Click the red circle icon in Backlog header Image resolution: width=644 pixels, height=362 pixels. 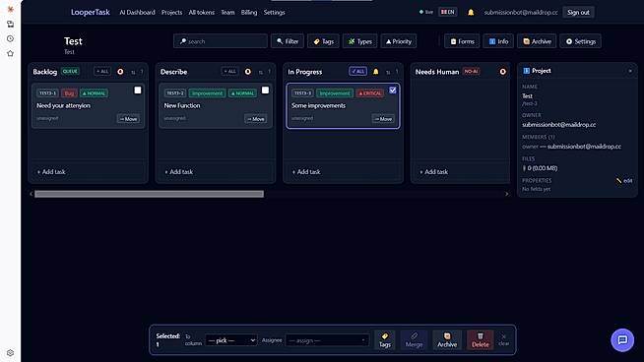pyautogui.click(x=120, y=72)
